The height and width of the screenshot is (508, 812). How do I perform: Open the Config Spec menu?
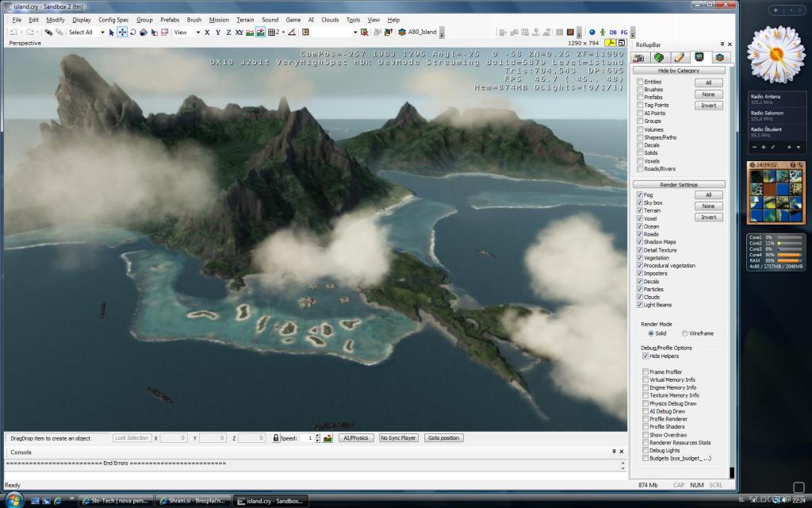[x=113, y=20]
